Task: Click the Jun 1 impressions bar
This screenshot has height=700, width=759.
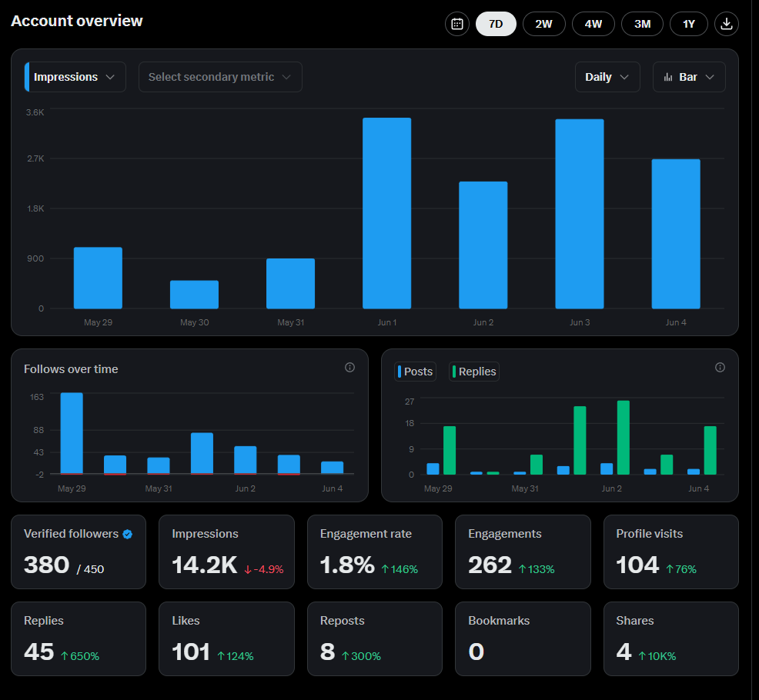Action: pyautogui.click(x=386, y=213)
